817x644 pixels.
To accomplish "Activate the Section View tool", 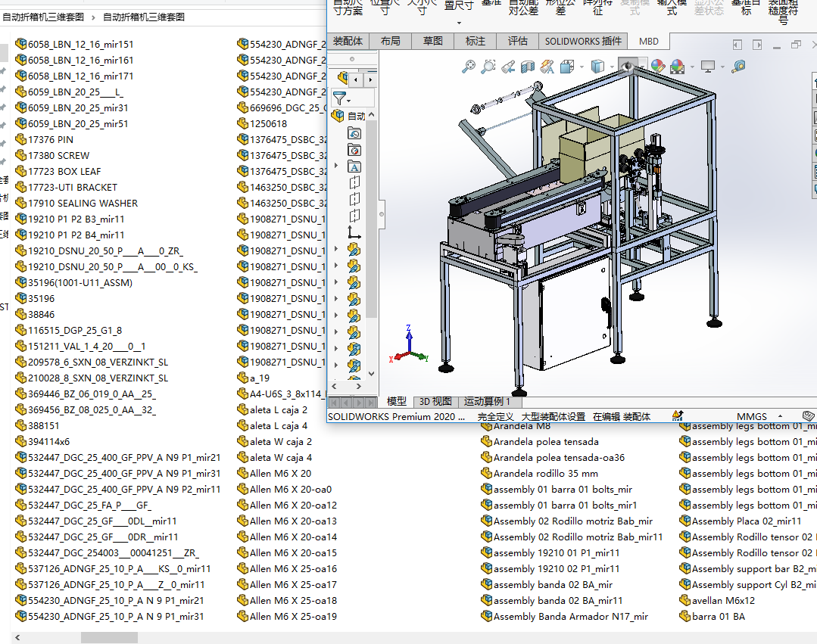I will [x=527, y=67].
